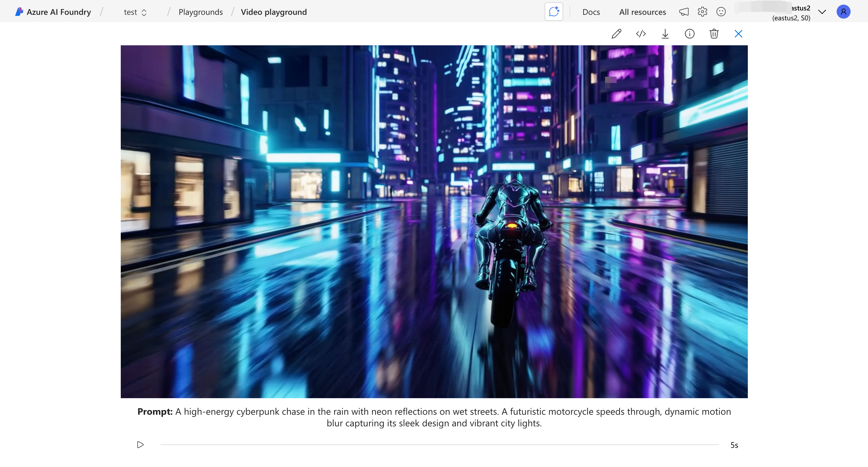Play the cyberpunk video
868x467 pixels.
(x=140, y=444)
